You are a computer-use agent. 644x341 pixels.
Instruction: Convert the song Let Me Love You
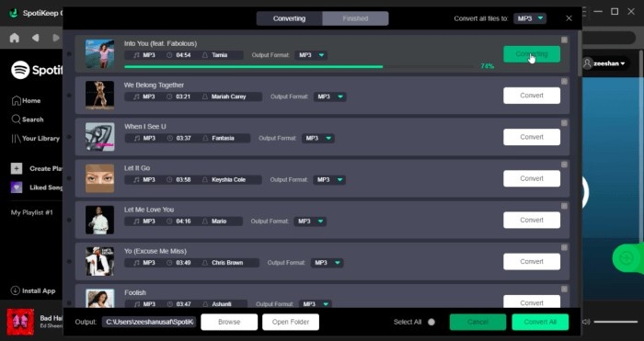click(532, 220)
